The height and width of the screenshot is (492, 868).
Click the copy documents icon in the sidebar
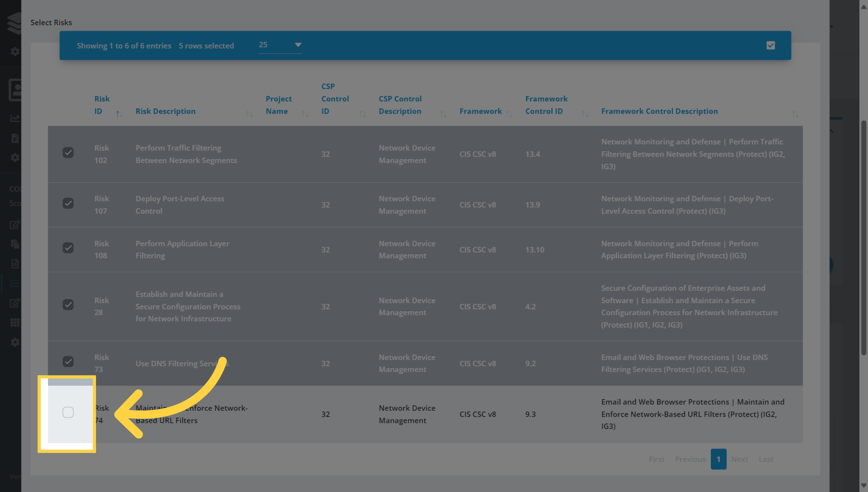(15, 244)
